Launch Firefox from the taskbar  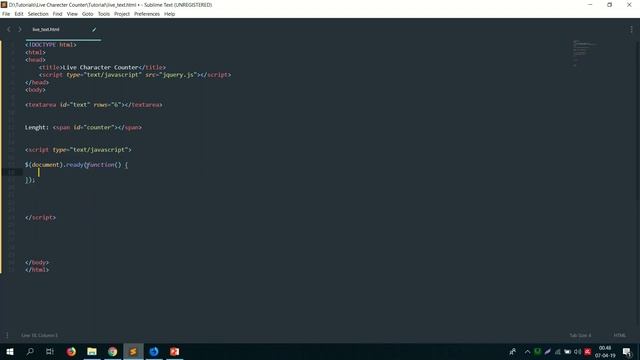point(71,351)
